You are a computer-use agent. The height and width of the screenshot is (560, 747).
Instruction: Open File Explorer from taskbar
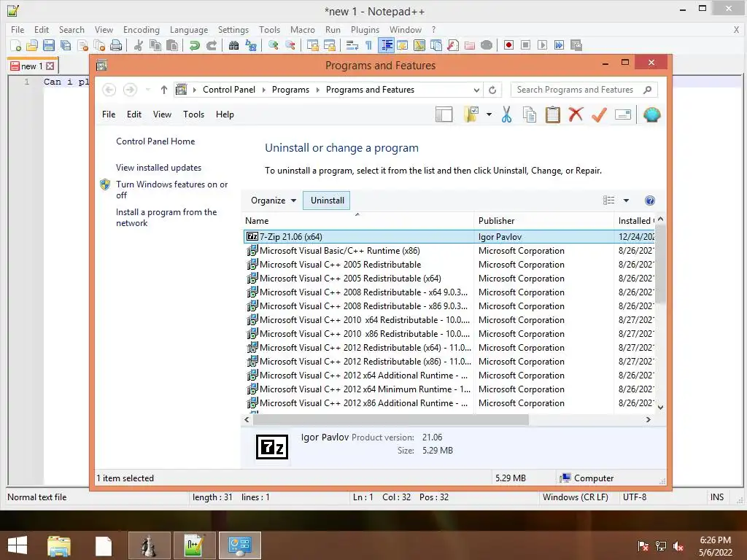58,545
